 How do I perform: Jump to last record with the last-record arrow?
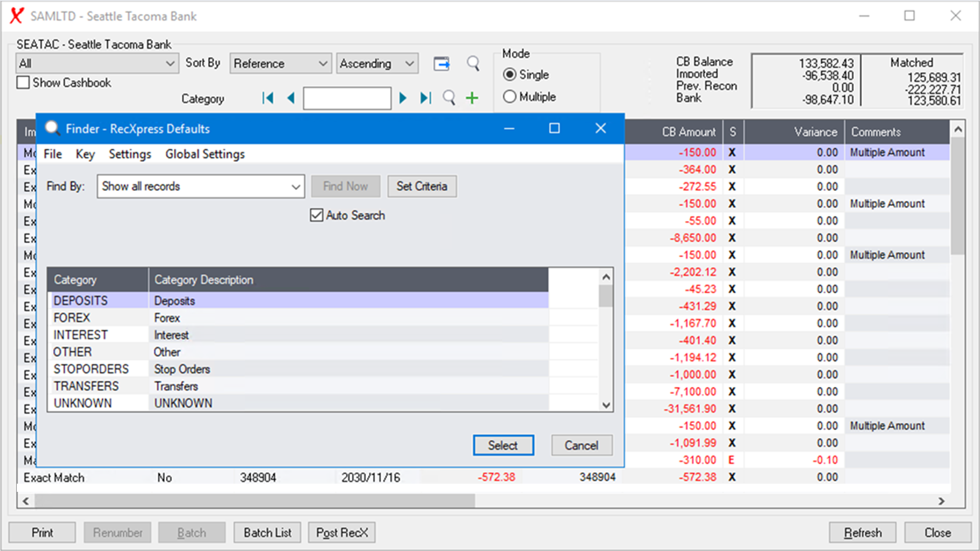425,98
